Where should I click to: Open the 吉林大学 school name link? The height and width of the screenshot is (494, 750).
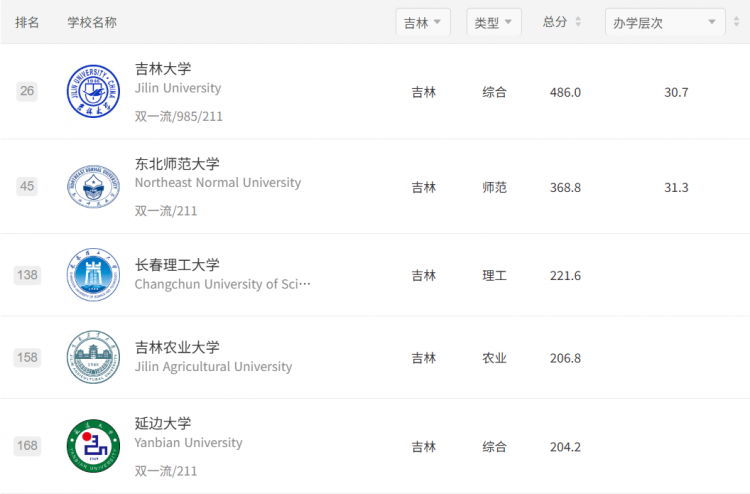point(163,69)
